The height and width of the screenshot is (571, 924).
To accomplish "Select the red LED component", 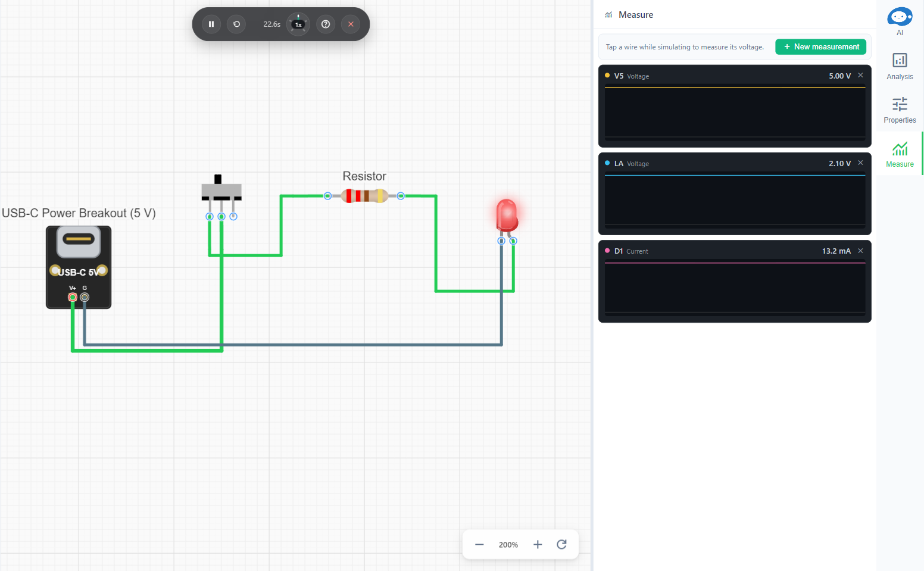I will click(x=507, y=216).
